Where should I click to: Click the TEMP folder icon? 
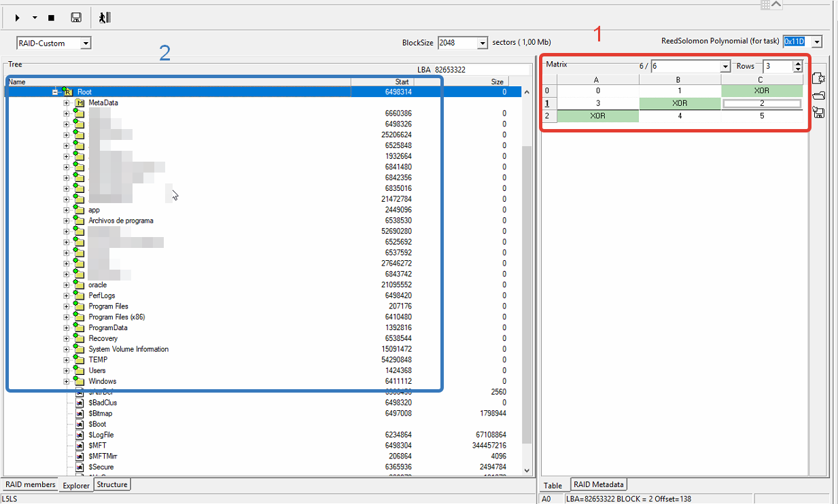pyautogui.click(x=79, y=359)
